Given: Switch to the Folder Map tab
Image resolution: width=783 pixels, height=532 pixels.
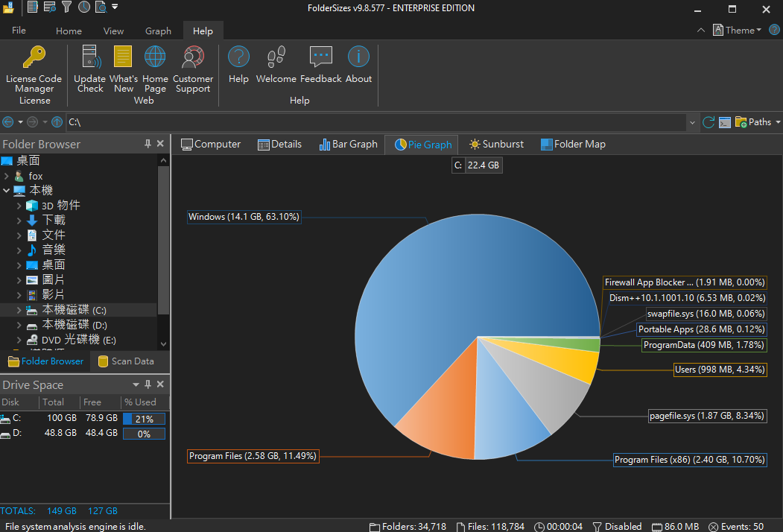Looking at the screenshot, I should pyautogui.click(x=573, y=145).
